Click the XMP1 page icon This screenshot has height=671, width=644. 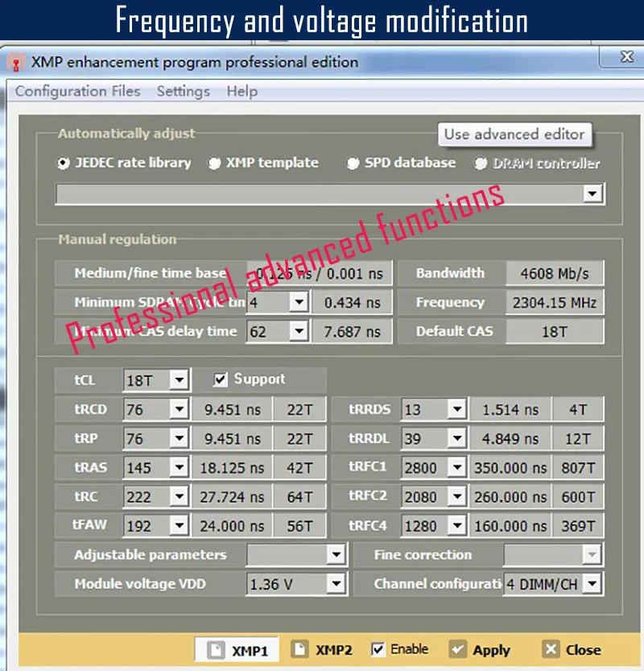pyautogui.click(x=216, y=650)
